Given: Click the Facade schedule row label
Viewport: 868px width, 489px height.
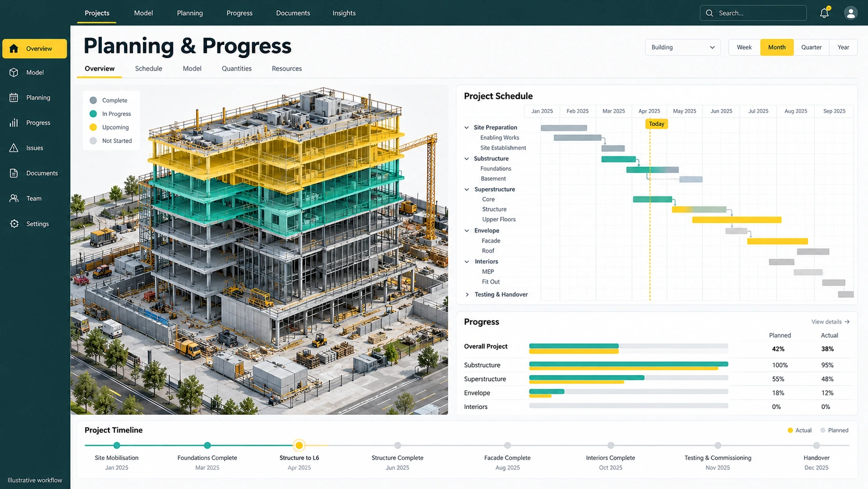Looking at the screenshot, I should 491,241.
